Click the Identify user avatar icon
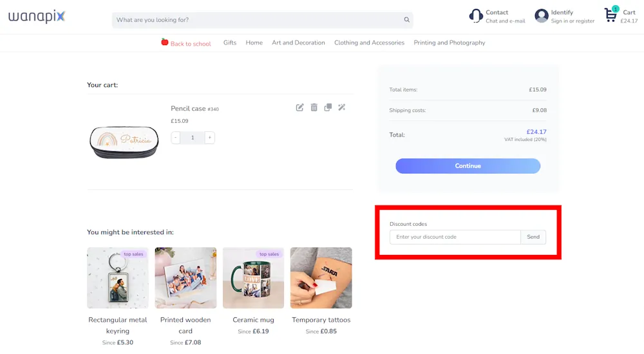Image resolution: width=644 pixels, height=354 pixels. (x=542, y=15)
